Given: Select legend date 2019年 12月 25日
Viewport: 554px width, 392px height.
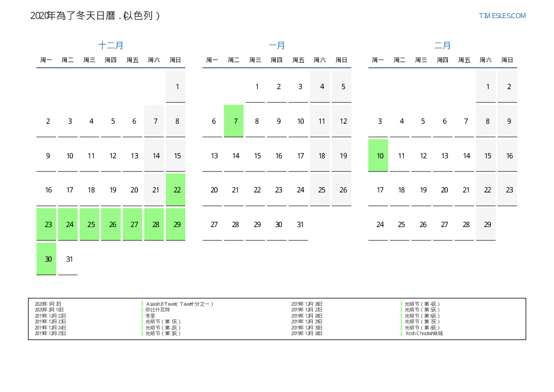Looking at the screenshot, I should [50, 333].
